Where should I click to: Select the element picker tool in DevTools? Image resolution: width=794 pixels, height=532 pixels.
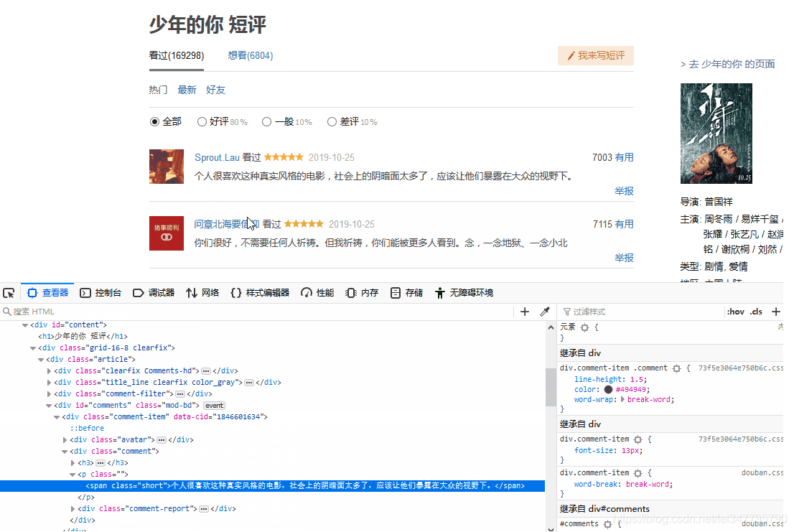pos(9,292)
